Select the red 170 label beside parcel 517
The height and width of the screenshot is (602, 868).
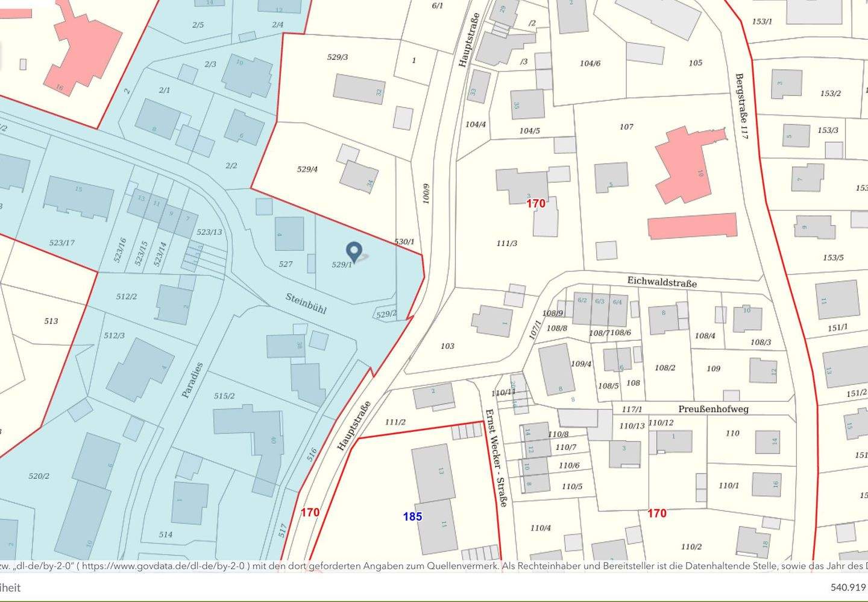coord(310,512)
